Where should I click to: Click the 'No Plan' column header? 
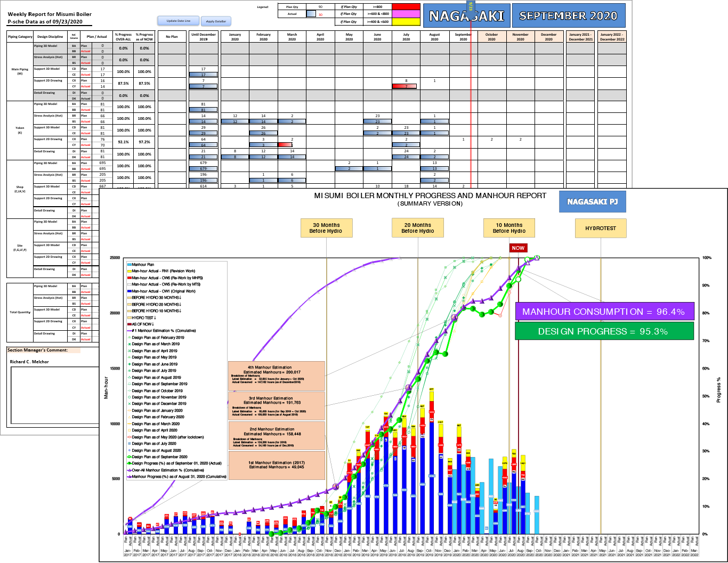click(x=172, y=37)
